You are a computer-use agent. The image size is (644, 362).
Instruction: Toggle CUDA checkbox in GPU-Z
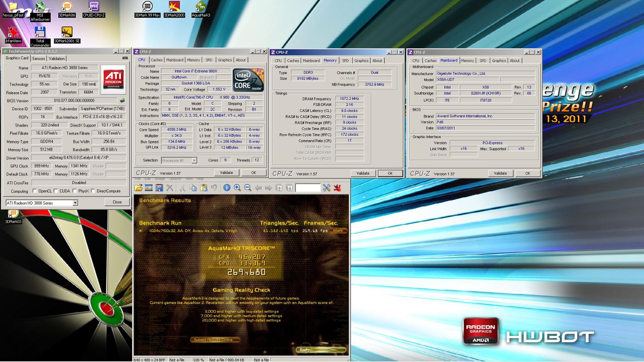pyautogui.click(x=56, y=191)
